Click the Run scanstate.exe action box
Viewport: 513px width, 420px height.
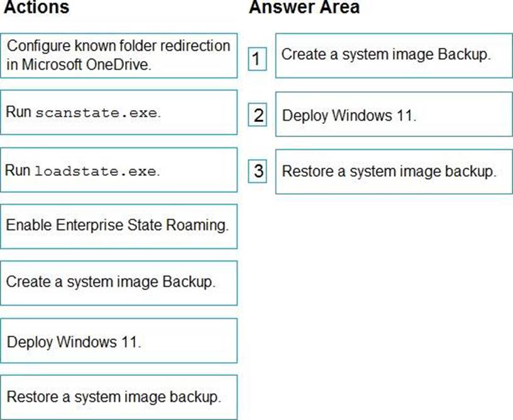pyautogui.click(x=119, y=112)
